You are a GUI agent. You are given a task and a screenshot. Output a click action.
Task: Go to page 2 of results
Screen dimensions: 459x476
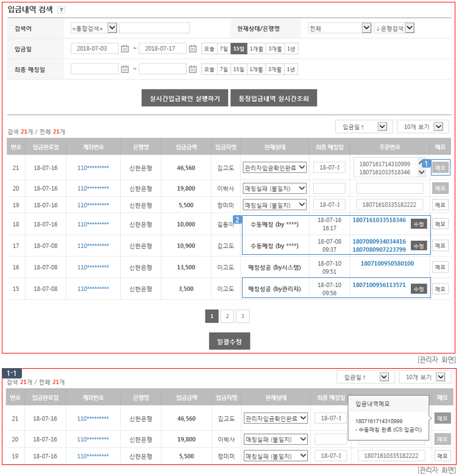pos(227,316)
